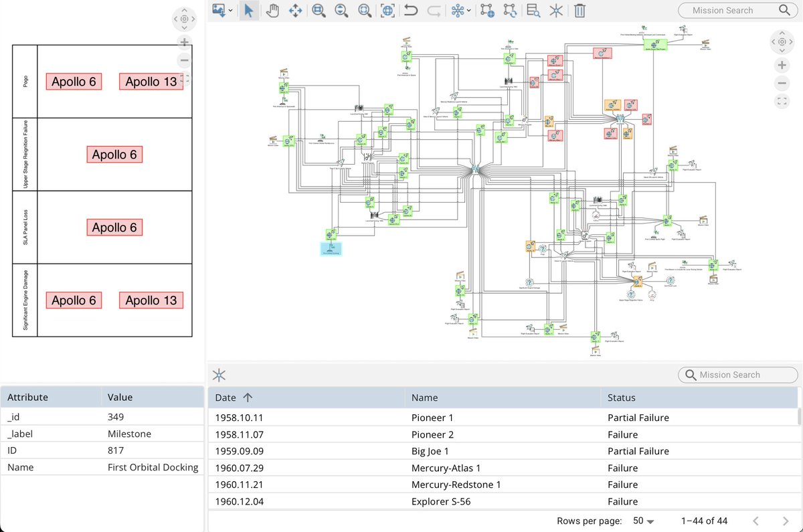Zoom in on the left chart panel
The image size is (803, 532).
[x=184, y=42]
